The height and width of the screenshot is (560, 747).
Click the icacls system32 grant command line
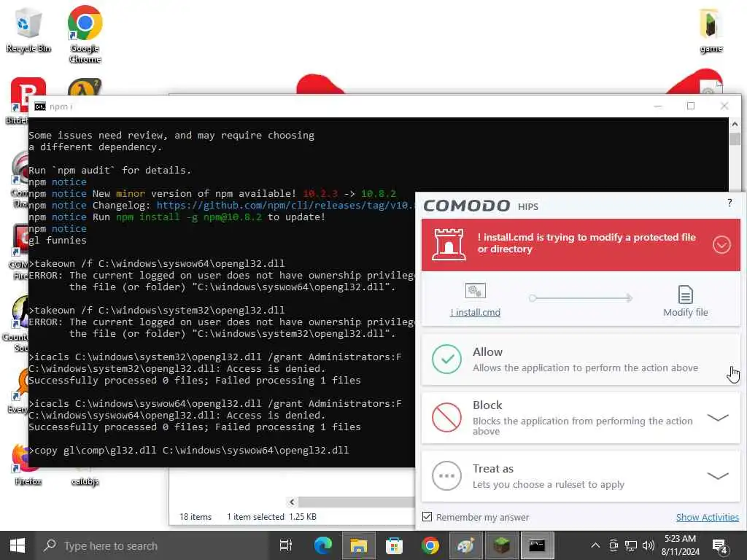[x=215, y=357]
